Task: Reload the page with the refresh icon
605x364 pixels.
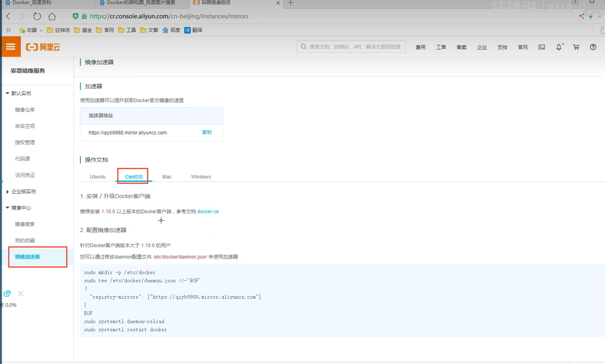Action: (37, 16)
